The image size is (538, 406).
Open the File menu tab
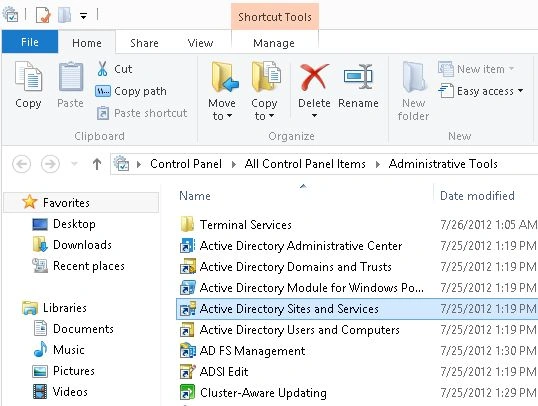pyautogui.click(x=30, y=42)
